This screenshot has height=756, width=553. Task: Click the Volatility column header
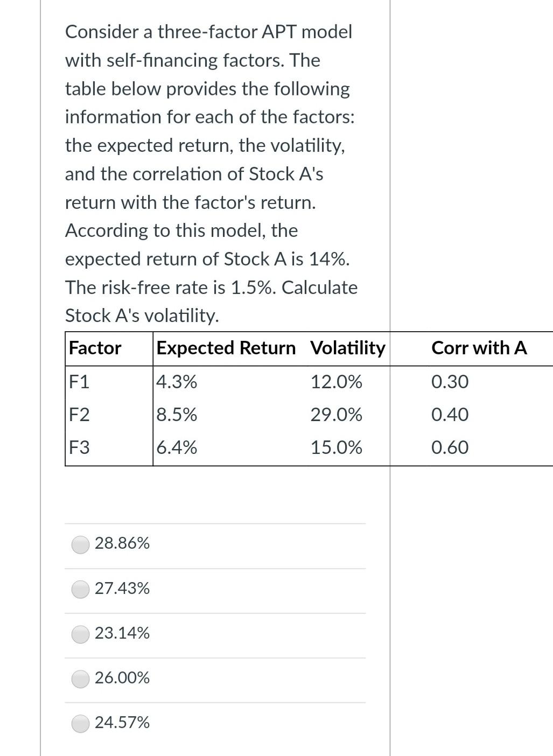pos(347,348)
